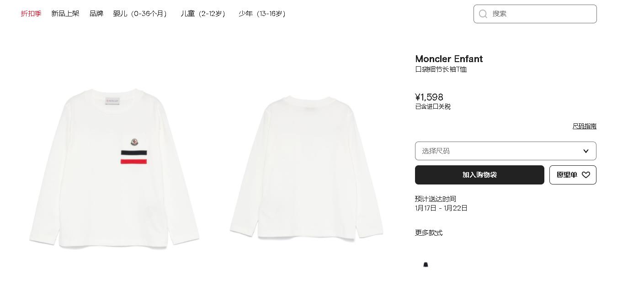Click the product title 口袋细节长袖T恤

441,69
